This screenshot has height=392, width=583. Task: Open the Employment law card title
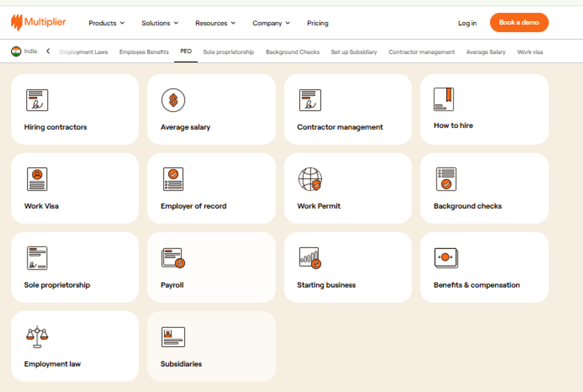point(52,364)
